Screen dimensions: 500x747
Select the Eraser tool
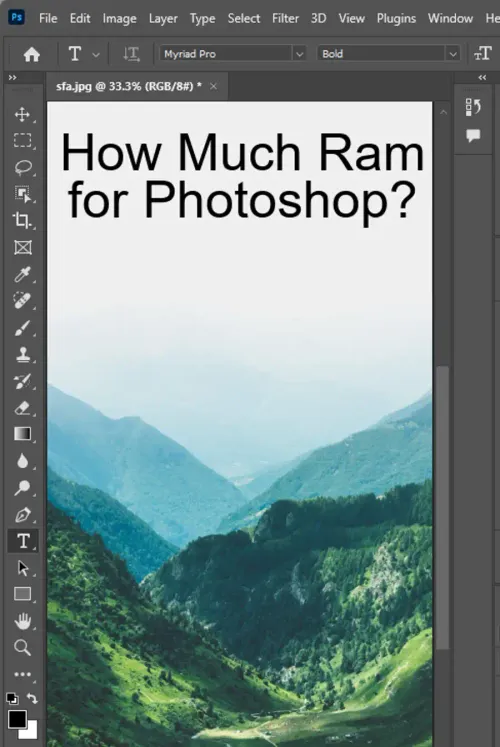(x=22, y=408)
